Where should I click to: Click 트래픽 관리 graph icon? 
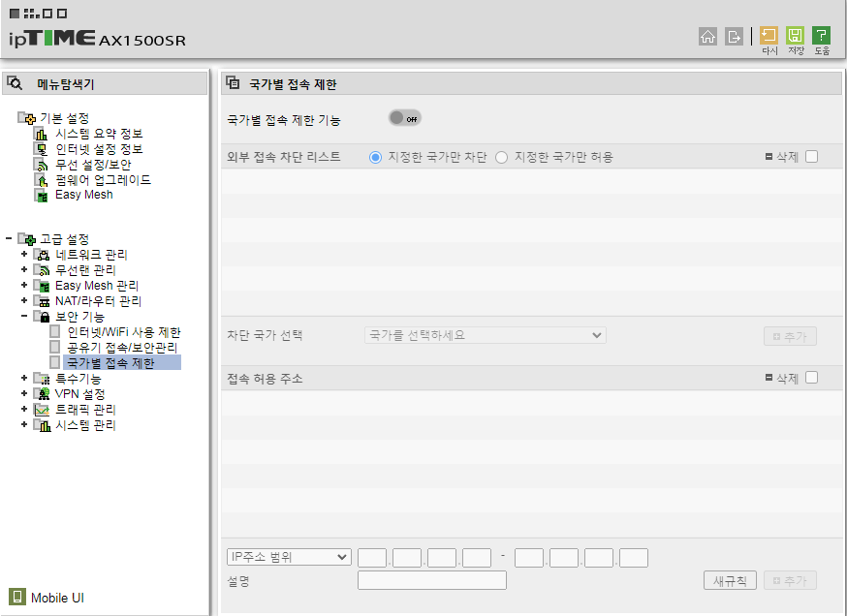[42, 410]
